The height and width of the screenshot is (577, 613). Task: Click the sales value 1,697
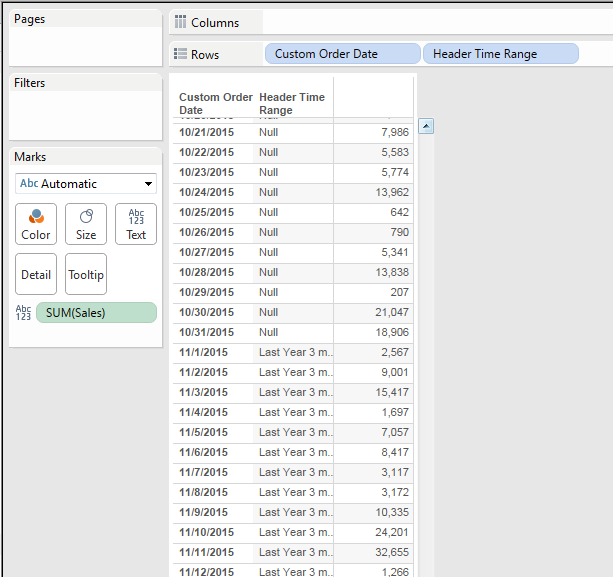click(395, 412)
